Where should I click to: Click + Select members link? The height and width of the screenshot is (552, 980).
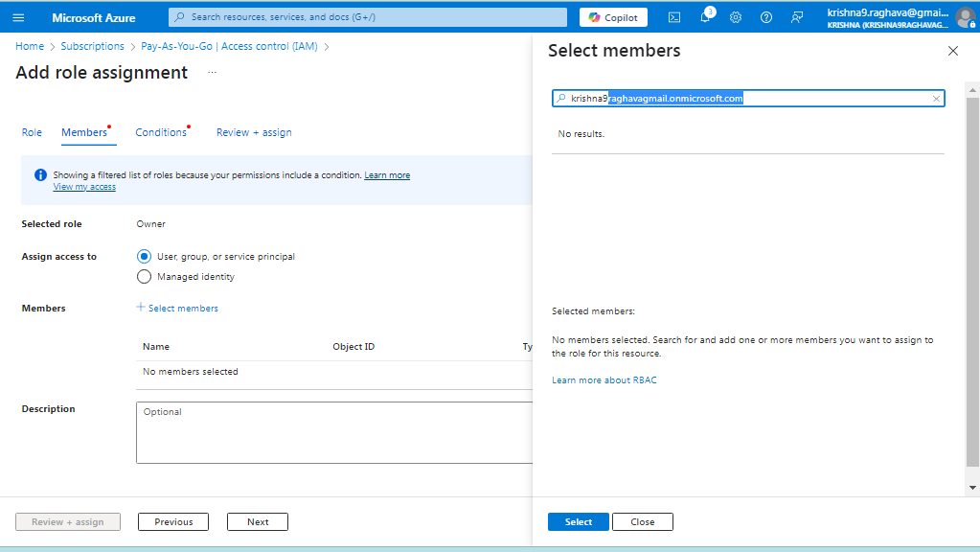coord(177,308)
